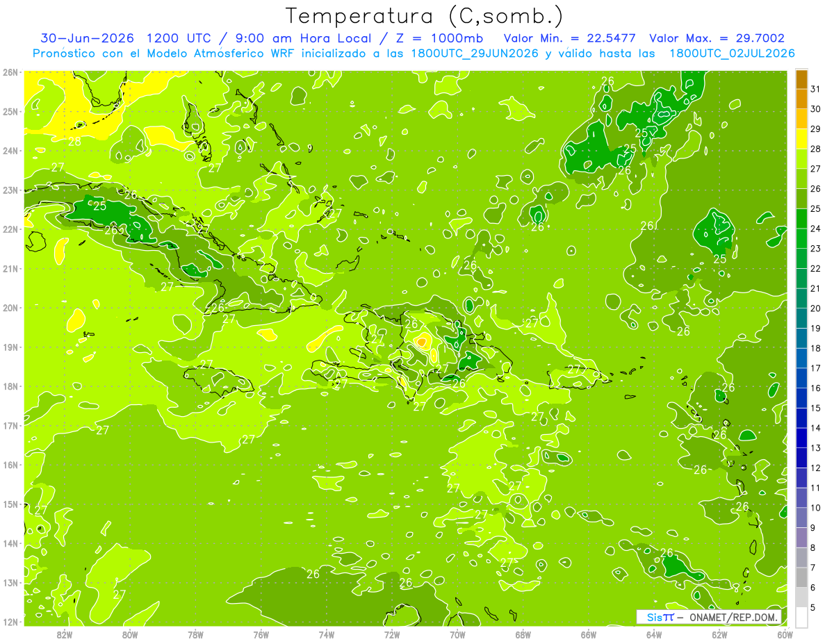The width and height of the screenshot is (834, 644).
Task: Click colorbar label '5'
Action: pos(813,608)
